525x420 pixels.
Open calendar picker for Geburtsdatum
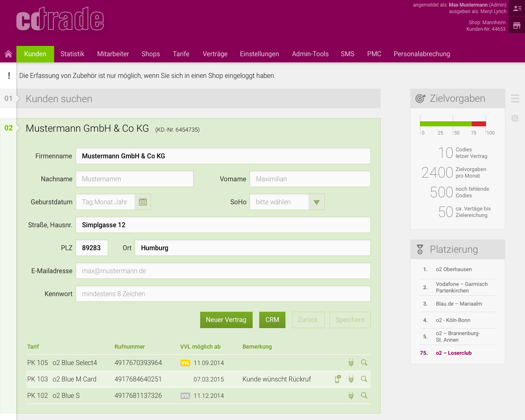click(x=143, y=202)
